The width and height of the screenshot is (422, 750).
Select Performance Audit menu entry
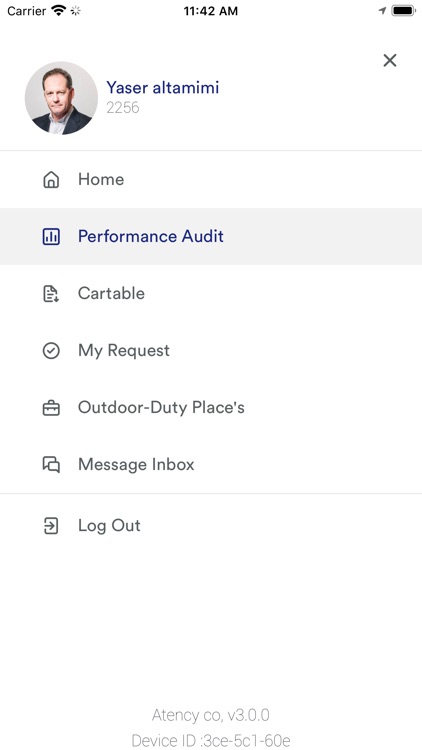[211, 236]
